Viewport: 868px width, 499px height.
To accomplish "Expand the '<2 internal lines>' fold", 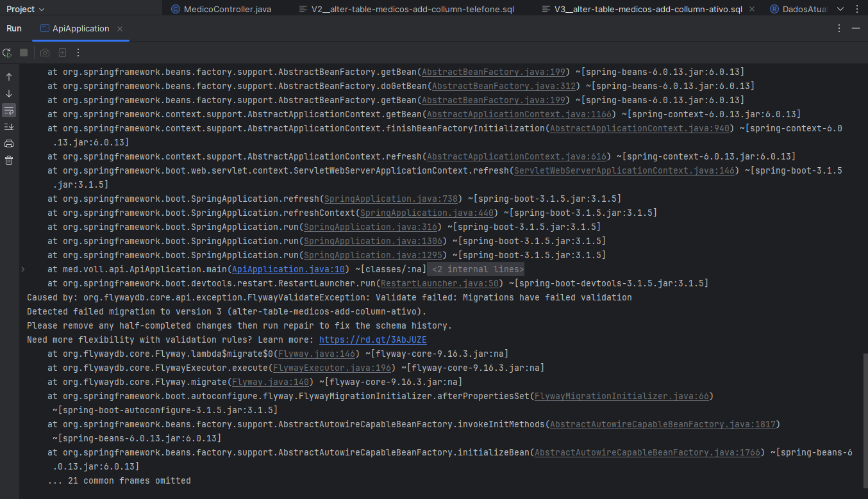I will tap(475, 270).
